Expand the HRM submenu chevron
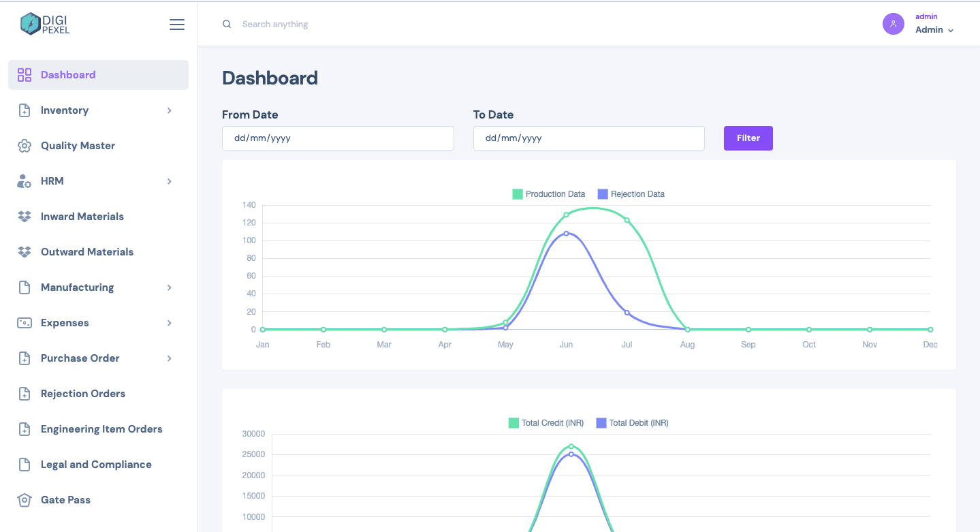 click(x=170, y=181)
